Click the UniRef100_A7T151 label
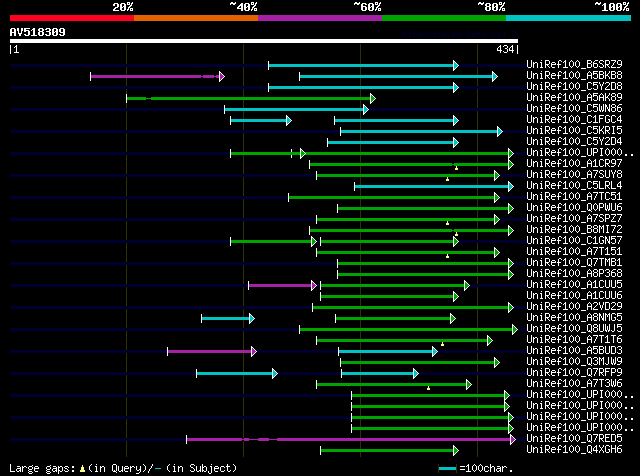 click(574, 251)
